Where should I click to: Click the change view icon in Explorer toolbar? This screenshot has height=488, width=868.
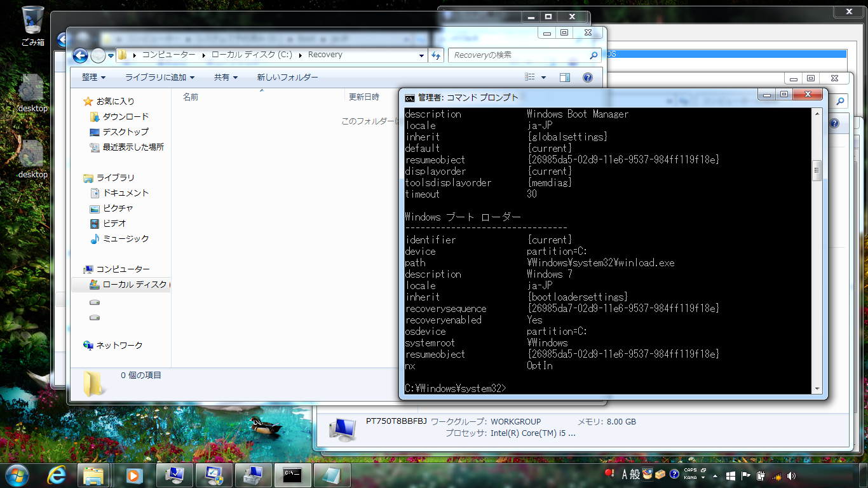pos(530,78)
